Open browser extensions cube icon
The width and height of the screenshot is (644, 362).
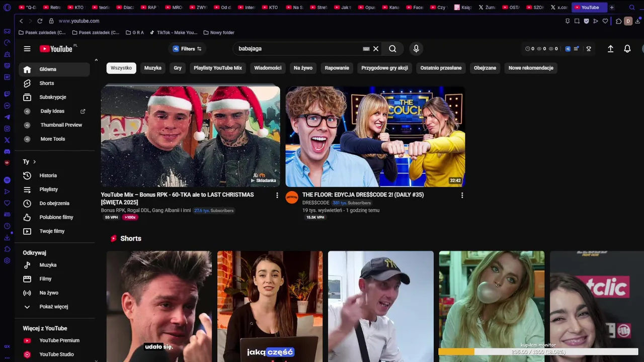click(619, 21)
